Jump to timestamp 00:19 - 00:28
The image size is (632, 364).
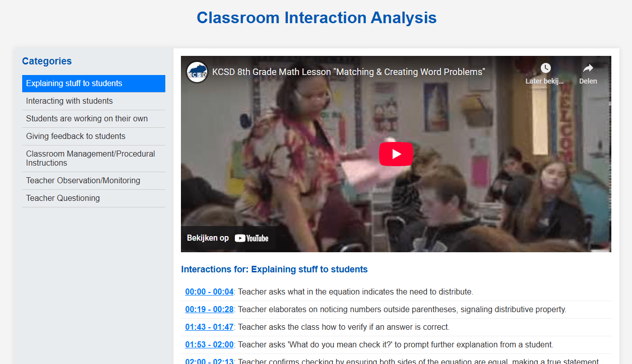tap(209, 310)
